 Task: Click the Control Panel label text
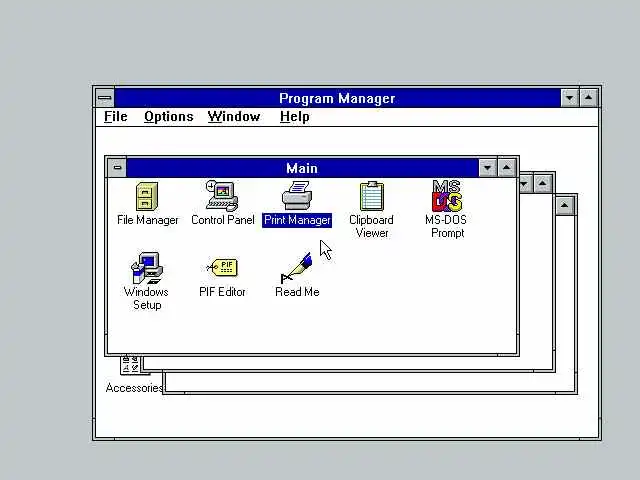tap(222, 220)
